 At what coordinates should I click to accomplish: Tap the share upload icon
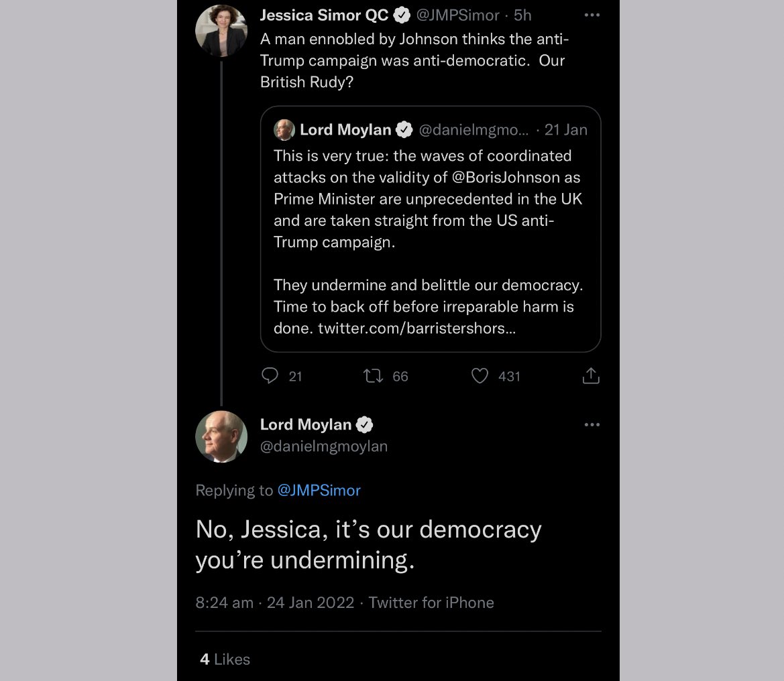[590, 376]
